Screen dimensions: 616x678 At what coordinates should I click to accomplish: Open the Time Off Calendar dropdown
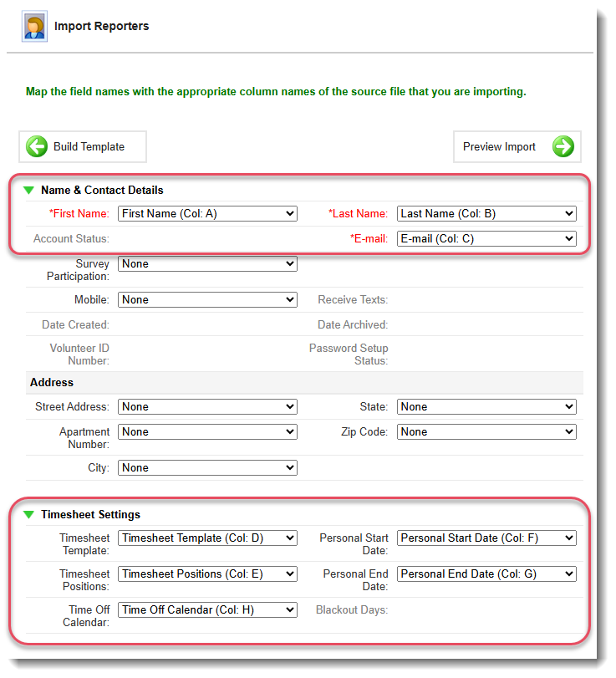coord(207,609)
